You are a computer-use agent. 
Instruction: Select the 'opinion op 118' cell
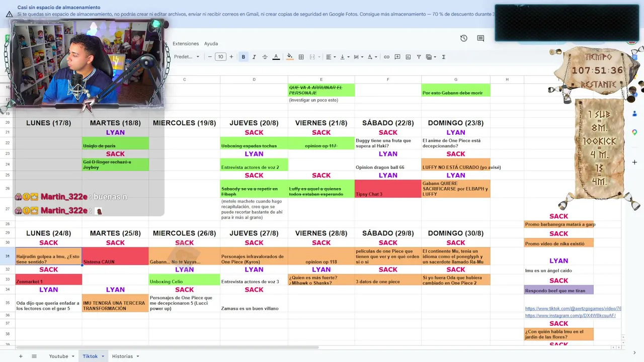pyautogui.click(x=321, y=256)
